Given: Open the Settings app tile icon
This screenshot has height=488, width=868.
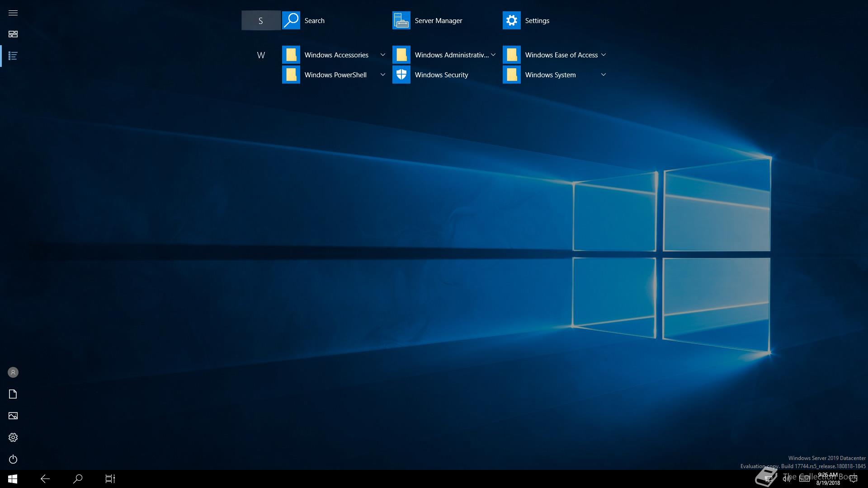Looking at the screenshot, I should click(512, 20).
